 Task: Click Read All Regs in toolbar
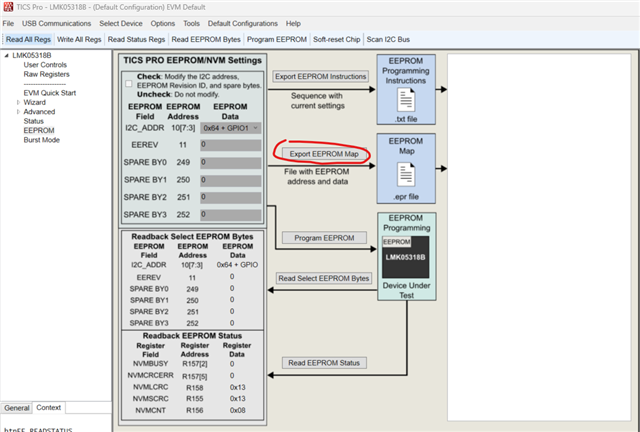point(28,39)
